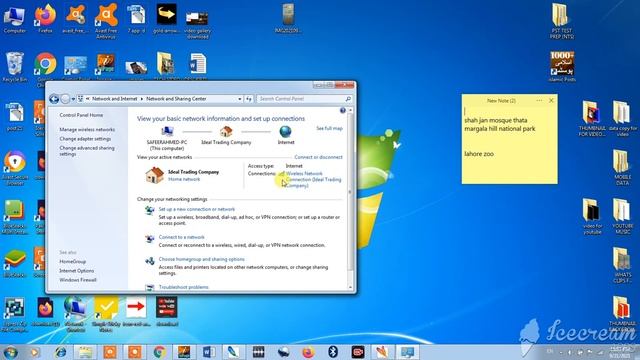Click the taskbar clock
The height and width of the screenshot is (360, 640).
619,352
